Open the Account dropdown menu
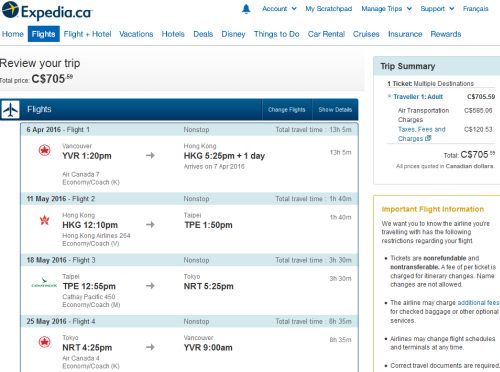500x372 pixels. (x=279, y=9)
